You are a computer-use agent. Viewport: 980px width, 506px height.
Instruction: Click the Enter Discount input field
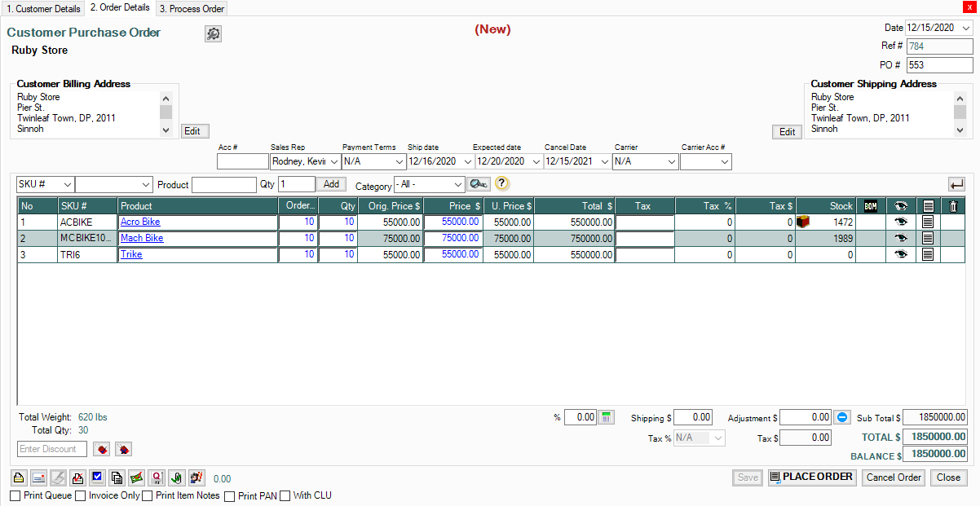point(52,449)
